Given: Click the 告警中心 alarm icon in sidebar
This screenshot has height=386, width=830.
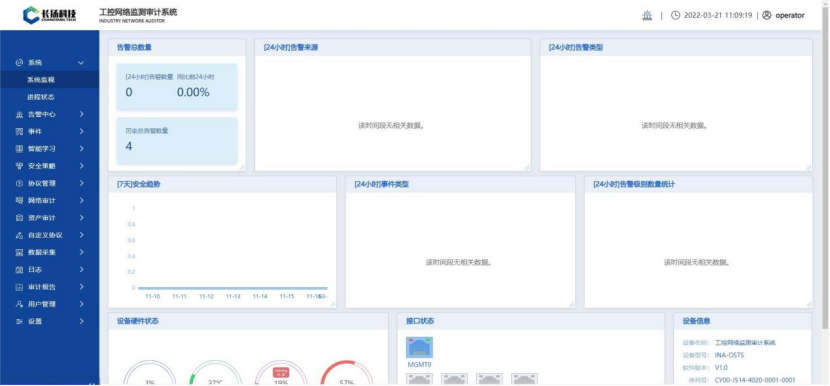Looking at the screenshot, I should [x=20, y=114].
